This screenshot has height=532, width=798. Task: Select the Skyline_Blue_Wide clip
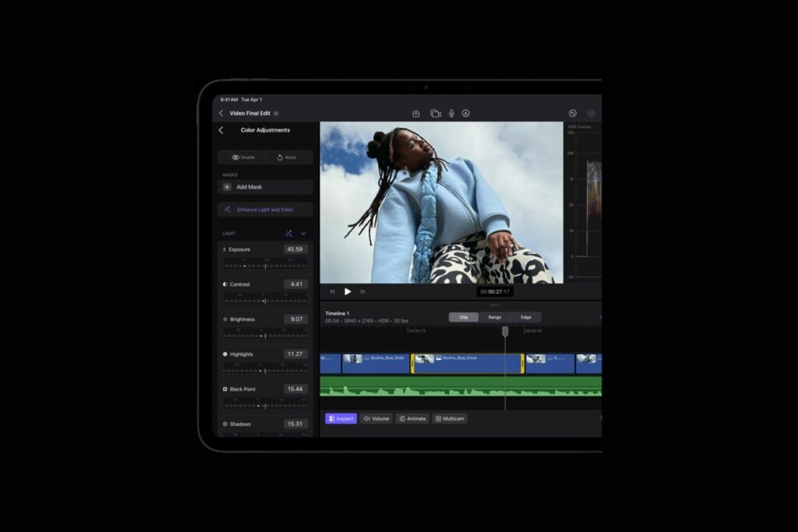coord(376,364)
